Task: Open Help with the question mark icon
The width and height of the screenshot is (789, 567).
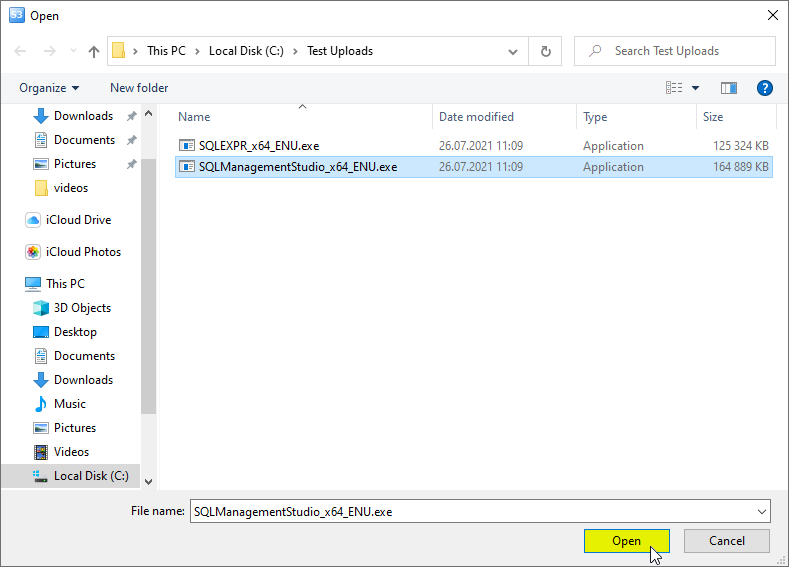Action: (764, 88)
